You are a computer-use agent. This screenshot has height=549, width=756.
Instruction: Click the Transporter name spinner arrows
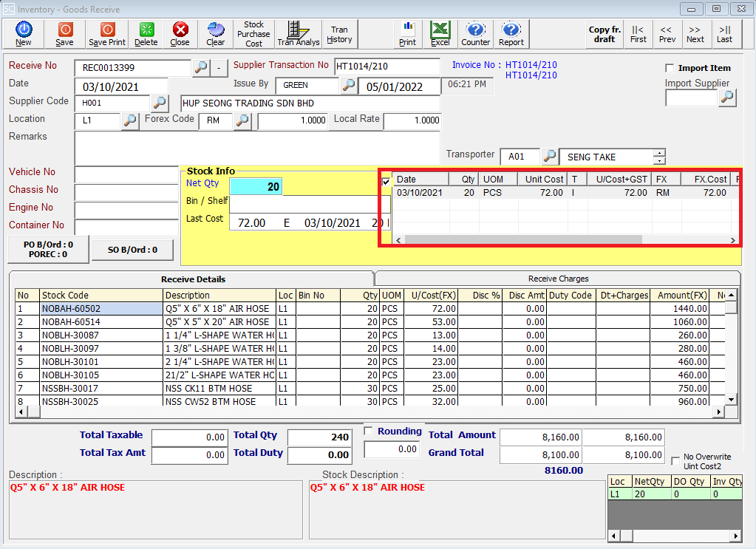tap(659, 157)
